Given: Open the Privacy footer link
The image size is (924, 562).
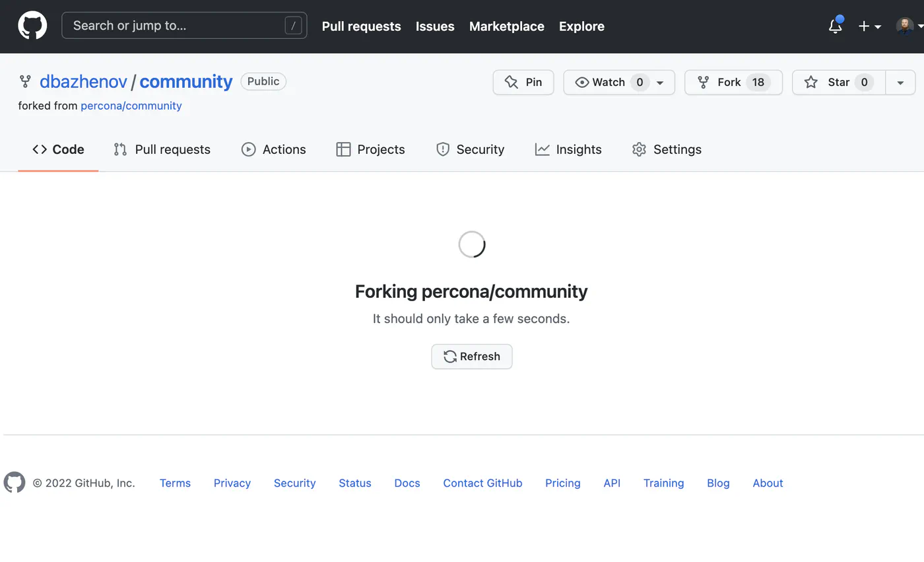Looking at the screenshot, I should (x=232, y=483).
